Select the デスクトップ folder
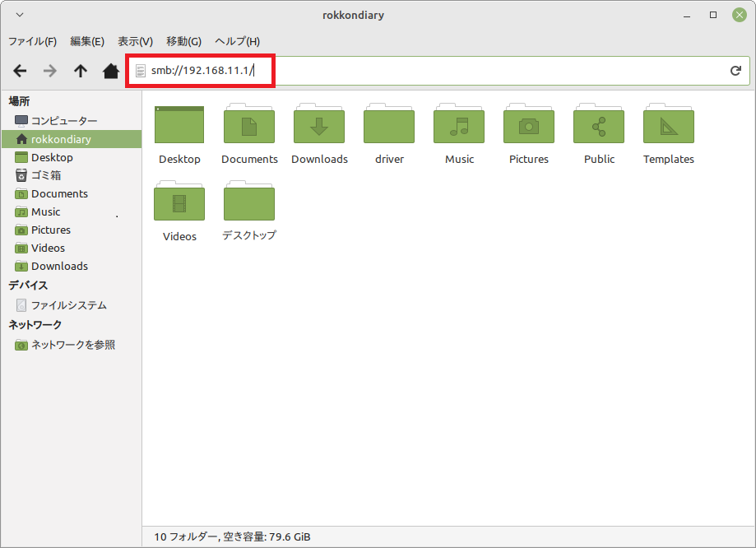 point(249,201)
